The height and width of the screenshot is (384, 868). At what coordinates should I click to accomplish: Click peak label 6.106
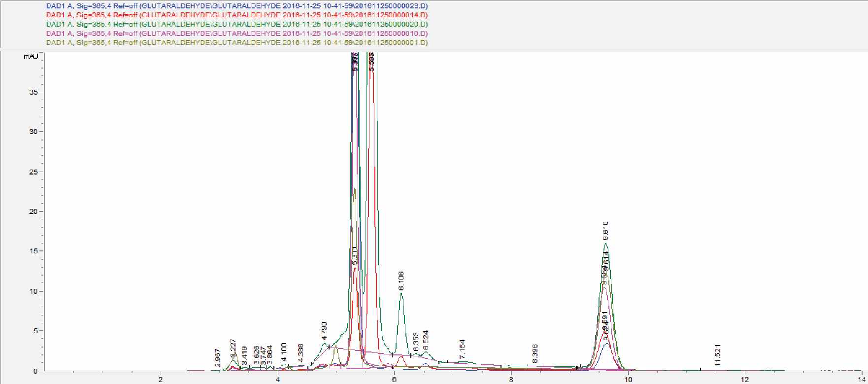click(x=401, y=280)
